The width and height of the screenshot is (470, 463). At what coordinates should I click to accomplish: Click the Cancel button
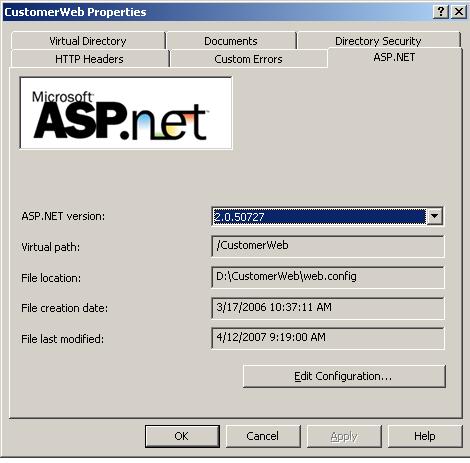click(263, 436)
